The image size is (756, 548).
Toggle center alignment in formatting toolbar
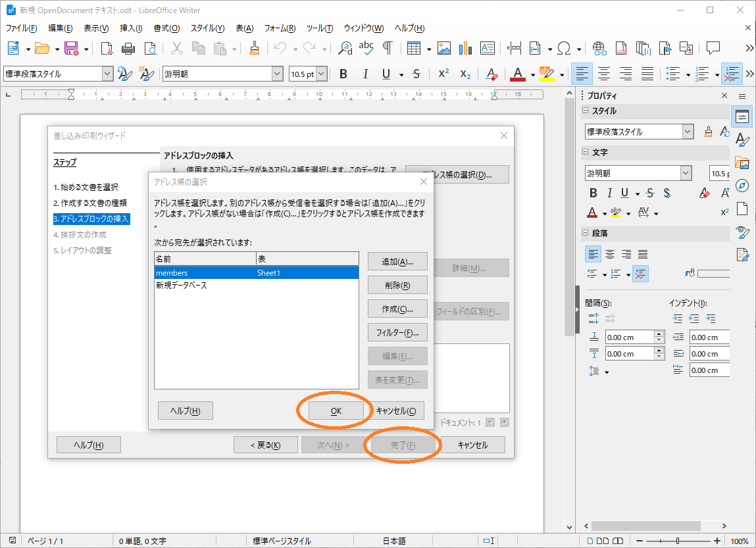(x=603, y=74)
